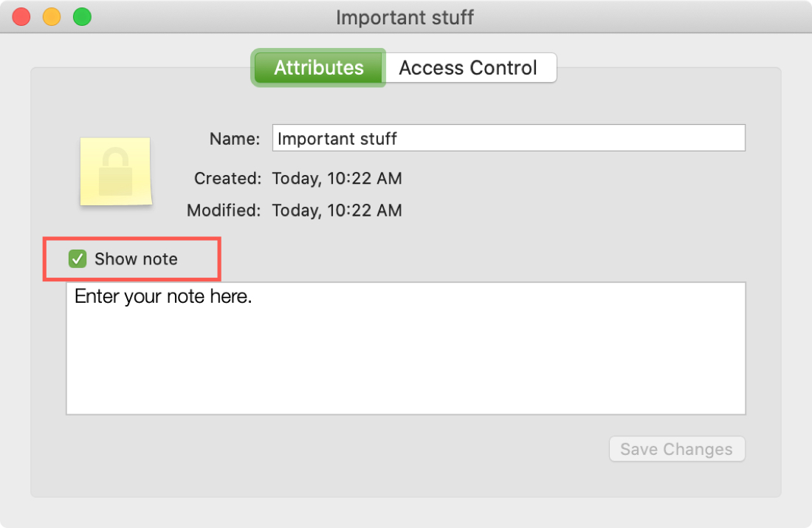Click the Show note label text

point(136,259)
